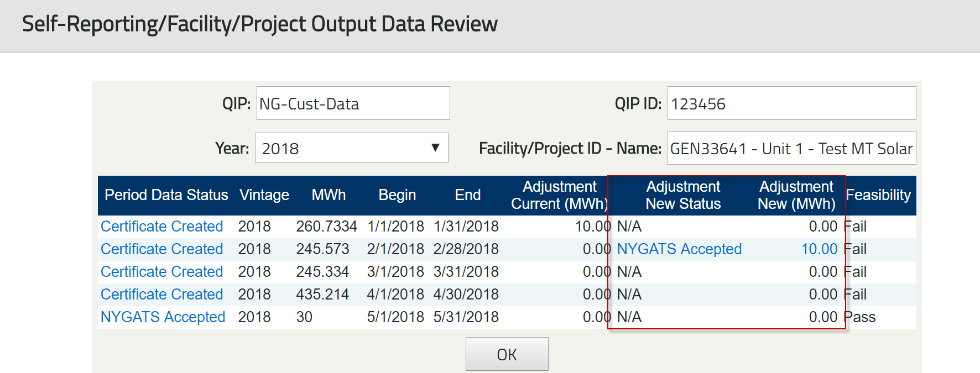Click the End column header
The height and width of the screenshot is (373, 980).
[467, 195]
